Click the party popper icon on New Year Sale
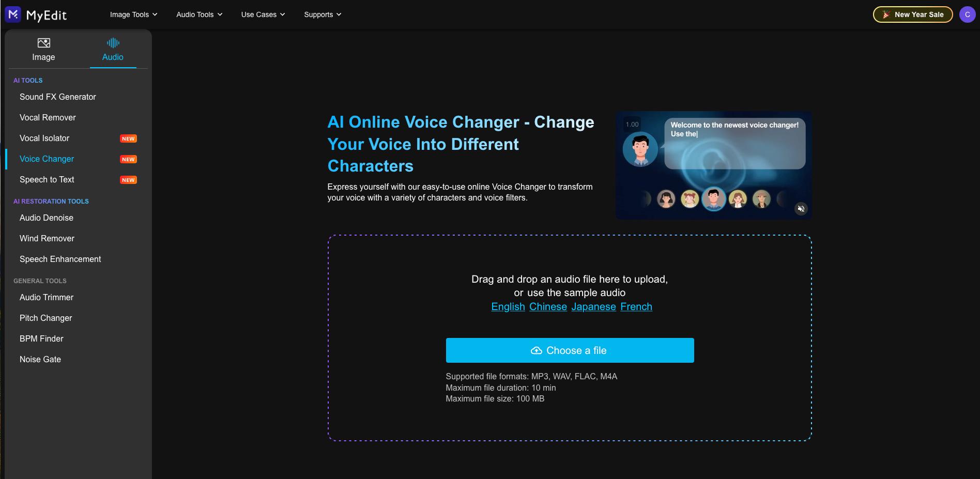The image size is (980, 479). (885, 14)
